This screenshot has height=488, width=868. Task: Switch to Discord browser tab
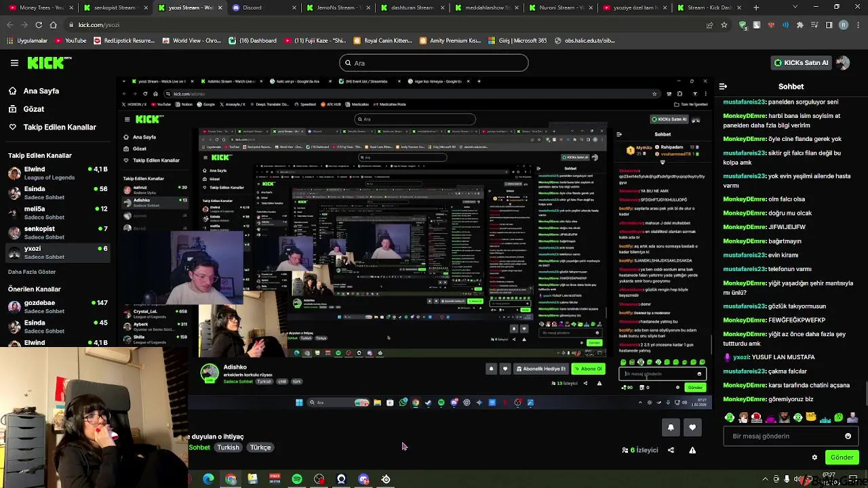[263, 7]
